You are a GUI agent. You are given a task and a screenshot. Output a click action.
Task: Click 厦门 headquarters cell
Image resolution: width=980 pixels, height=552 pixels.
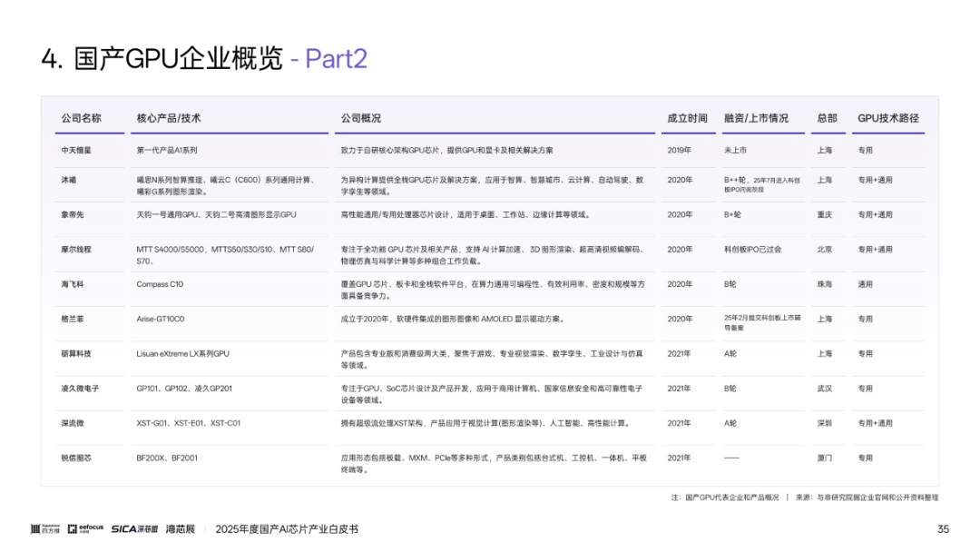coord(824,458)
